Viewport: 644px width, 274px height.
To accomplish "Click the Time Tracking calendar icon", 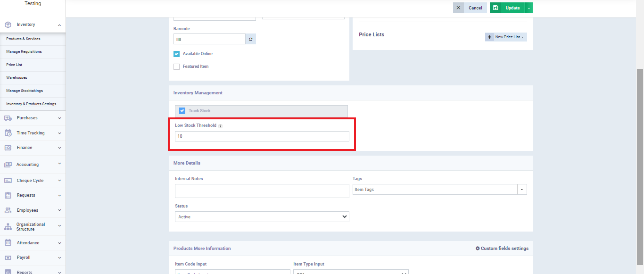I will point(8,133).
